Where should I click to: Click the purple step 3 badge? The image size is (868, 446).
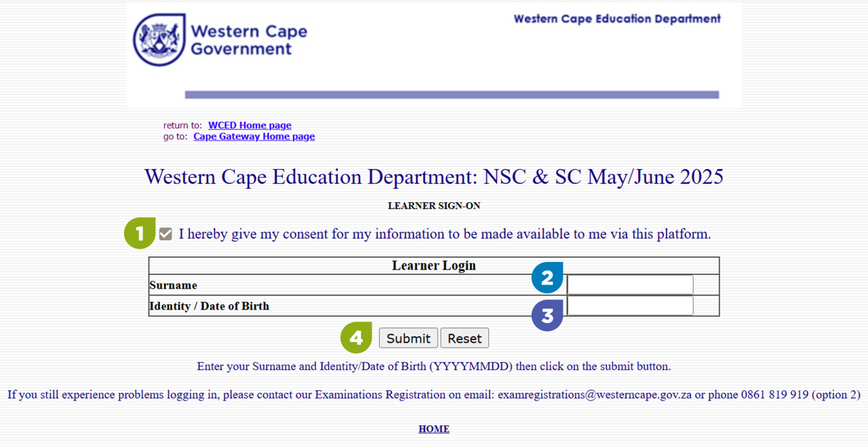(x=548, y=315)
